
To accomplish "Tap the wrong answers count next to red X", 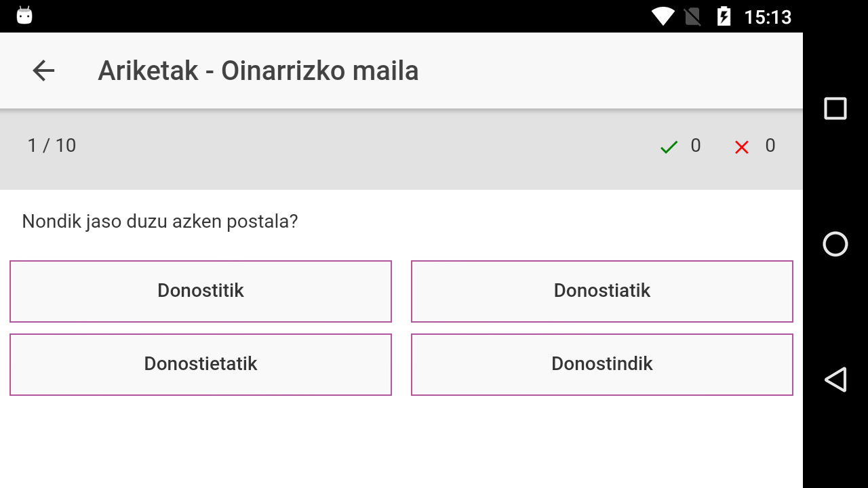I will click(x=770, y=146).
